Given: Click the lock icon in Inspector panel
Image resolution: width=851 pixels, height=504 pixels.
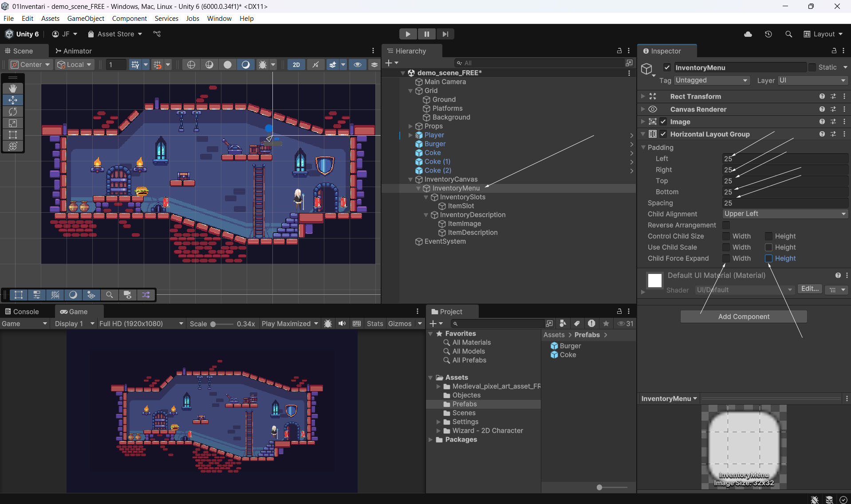Looking at the screenshot, I should [x=834, y=51].
